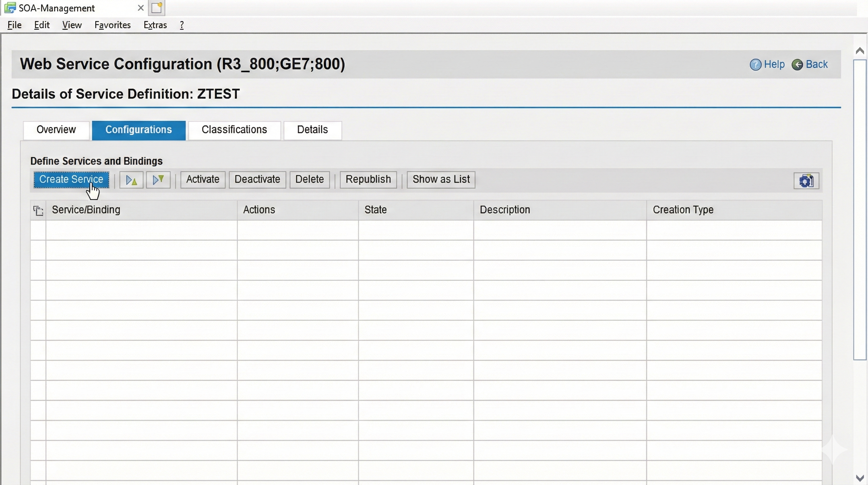Click the expand all nodes icon
The image size is (868, 485).
tap(131, 180)
